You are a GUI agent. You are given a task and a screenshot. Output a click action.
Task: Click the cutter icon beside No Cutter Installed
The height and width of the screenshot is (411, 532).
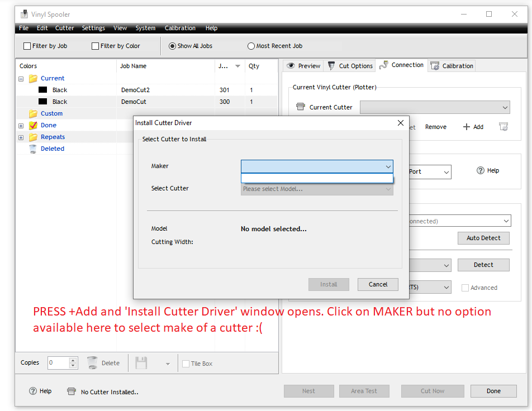coord(72,391)
